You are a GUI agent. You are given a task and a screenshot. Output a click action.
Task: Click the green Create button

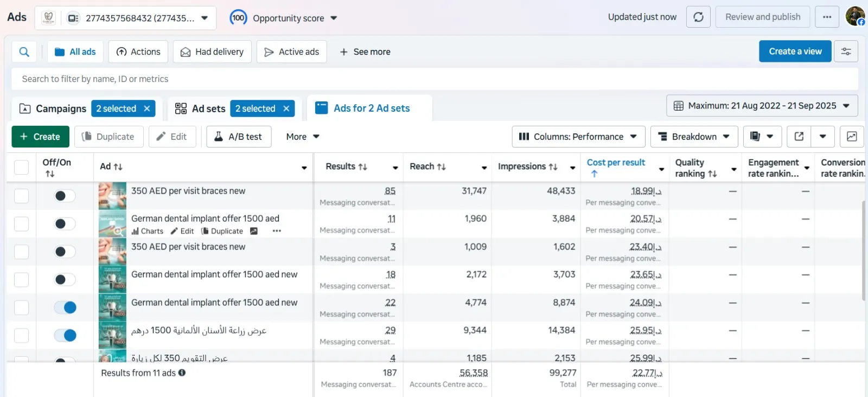(40, 137)
